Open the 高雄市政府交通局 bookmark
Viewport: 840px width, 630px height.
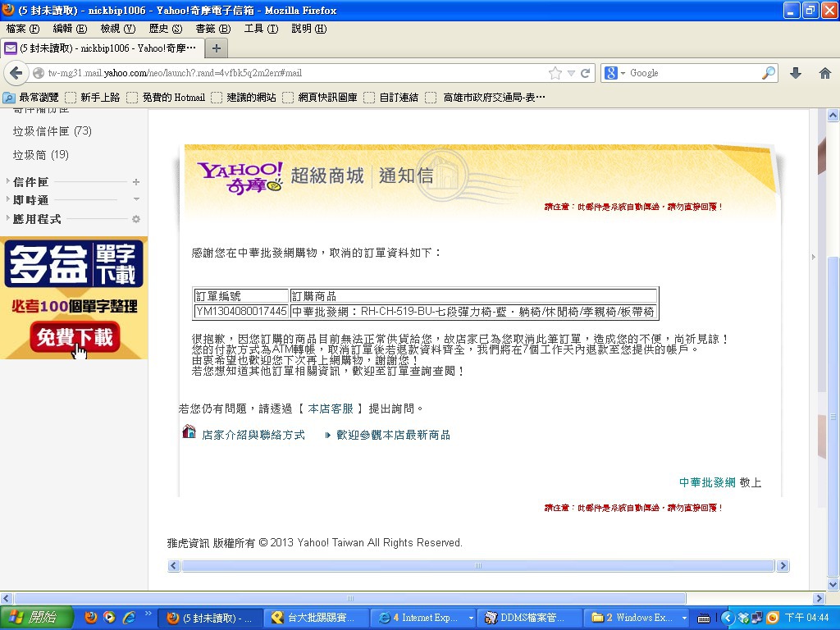[486, 98]
